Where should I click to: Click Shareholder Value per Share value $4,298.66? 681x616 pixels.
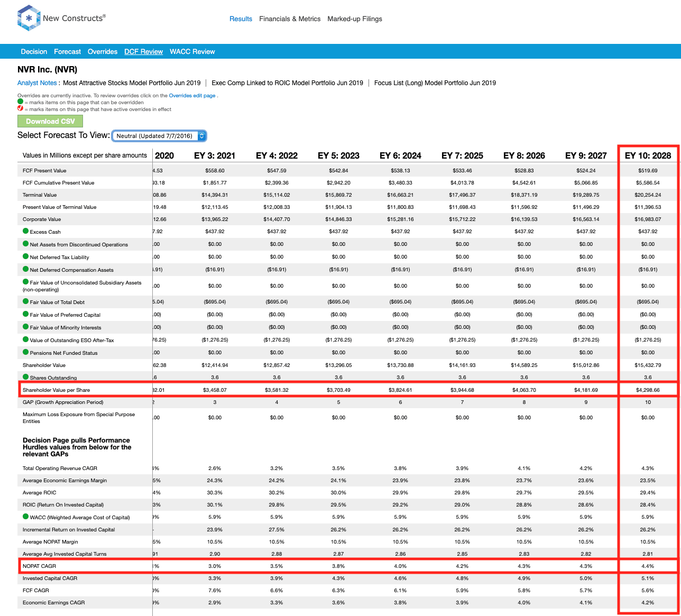click(x=648, y=390)
